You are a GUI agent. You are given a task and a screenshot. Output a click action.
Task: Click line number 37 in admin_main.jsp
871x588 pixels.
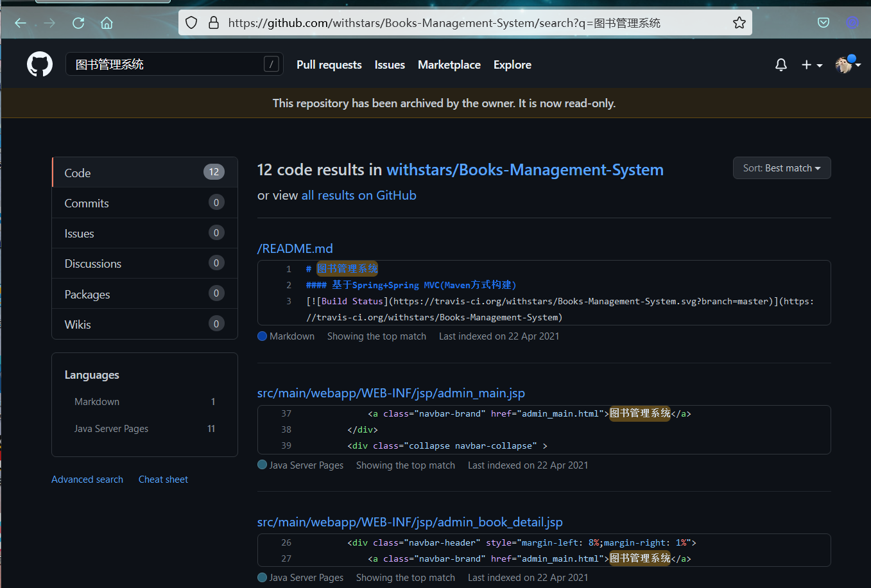286,413
